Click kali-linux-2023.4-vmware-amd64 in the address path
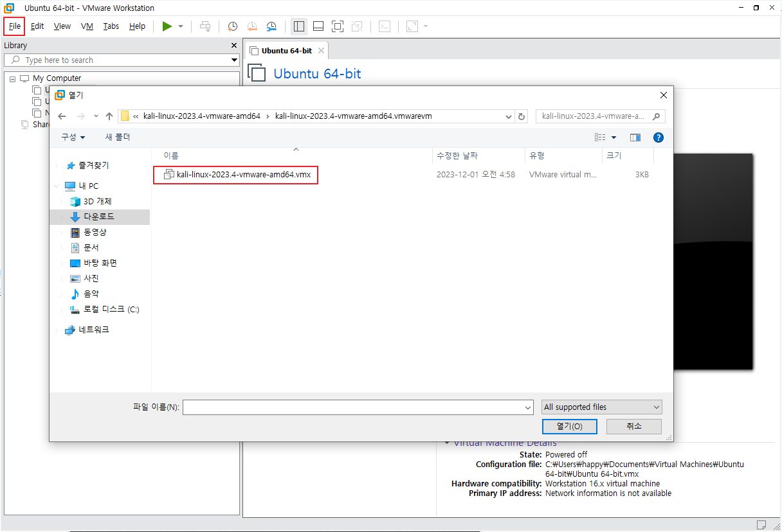This screenshot has height=532, width=782. point(201,116)
